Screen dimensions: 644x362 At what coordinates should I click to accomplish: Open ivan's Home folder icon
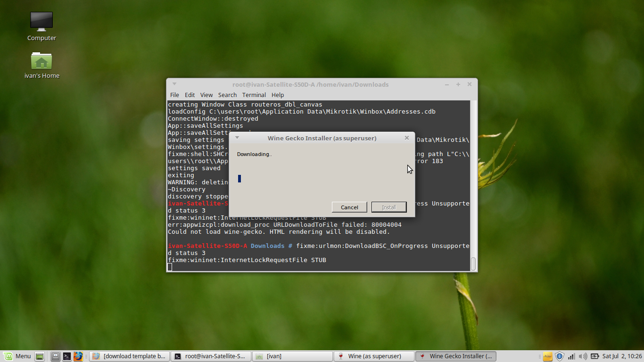(41, 65)
